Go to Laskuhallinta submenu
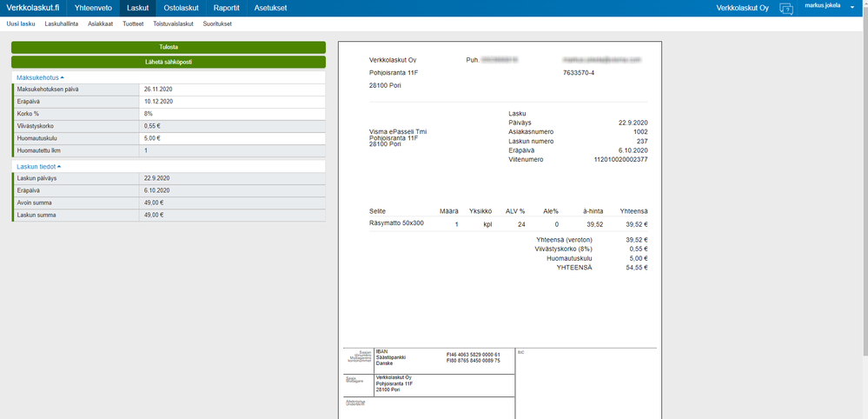The width and height of the screenshot is (868, 419). point(62,24)
